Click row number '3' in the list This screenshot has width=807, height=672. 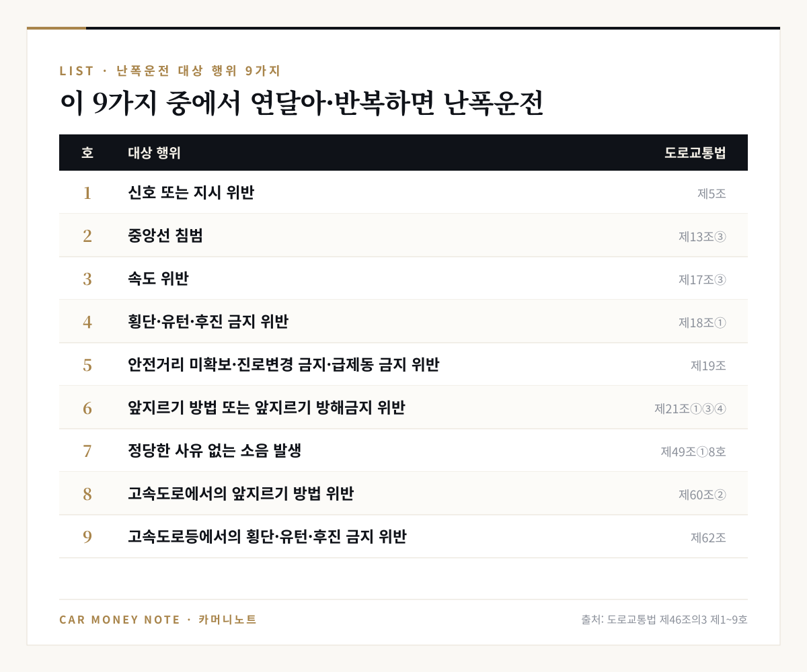click(87, 279)
